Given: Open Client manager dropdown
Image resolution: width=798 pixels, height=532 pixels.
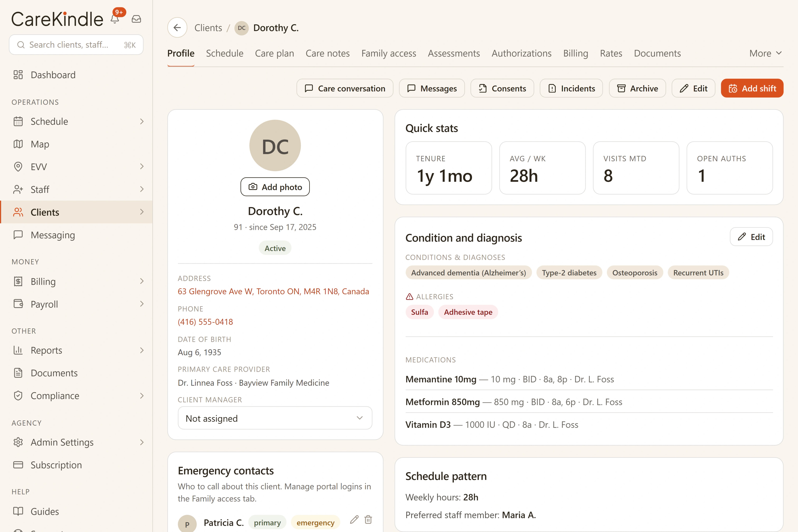Looking at the screenshot, I should click(275, 418).
